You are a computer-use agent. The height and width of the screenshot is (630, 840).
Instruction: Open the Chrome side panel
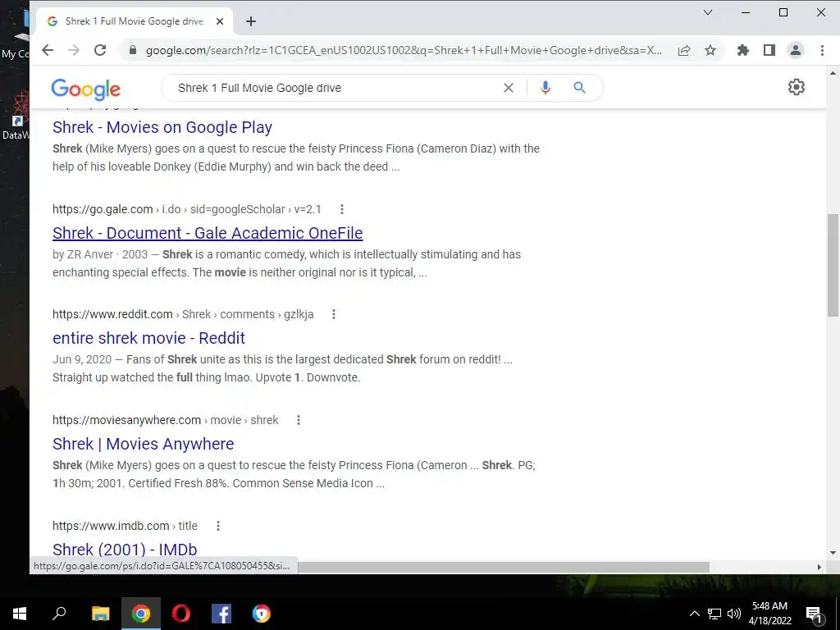click(769, 50)
